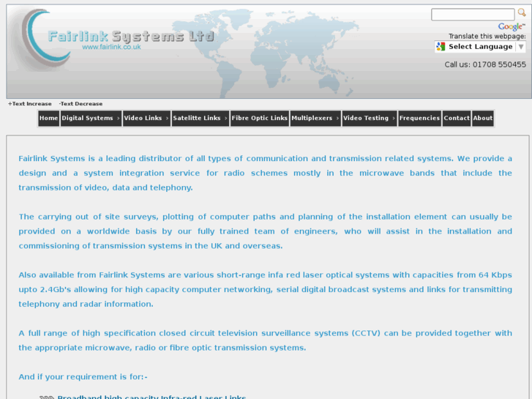Open the Video Testing menu
This screenshot has width=532, height=399.
(x=370, y=118)
